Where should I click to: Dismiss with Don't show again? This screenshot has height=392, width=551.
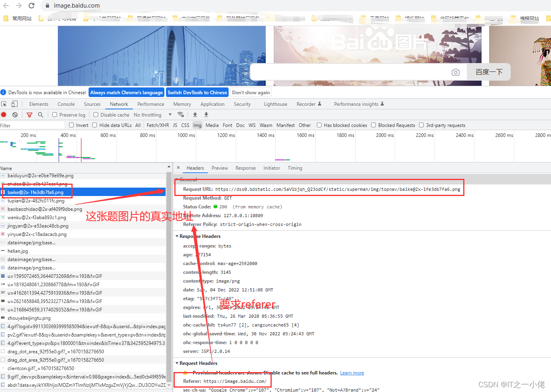pyautogui.click(x=251, y=92)
